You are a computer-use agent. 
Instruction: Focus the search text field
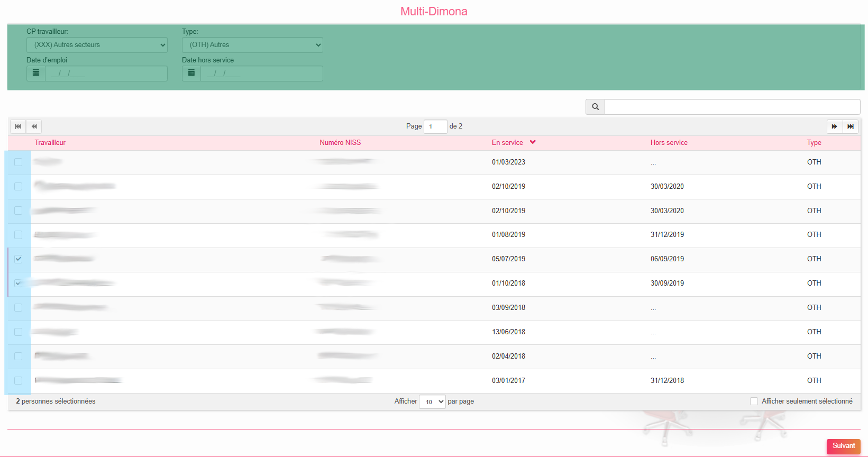pyautogui.click(x=732, y=107)
